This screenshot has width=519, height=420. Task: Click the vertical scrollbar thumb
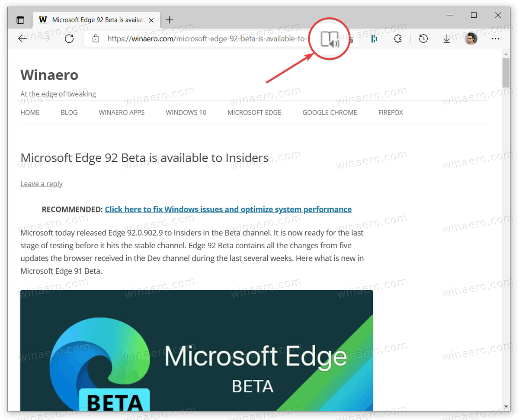506,73
